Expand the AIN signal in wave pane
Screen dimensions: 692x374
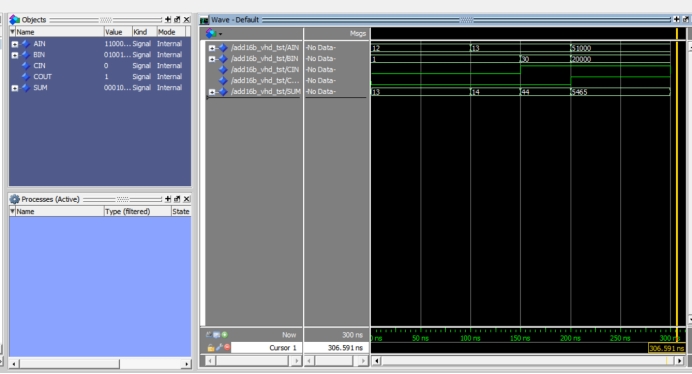click(x=212, y=48)
